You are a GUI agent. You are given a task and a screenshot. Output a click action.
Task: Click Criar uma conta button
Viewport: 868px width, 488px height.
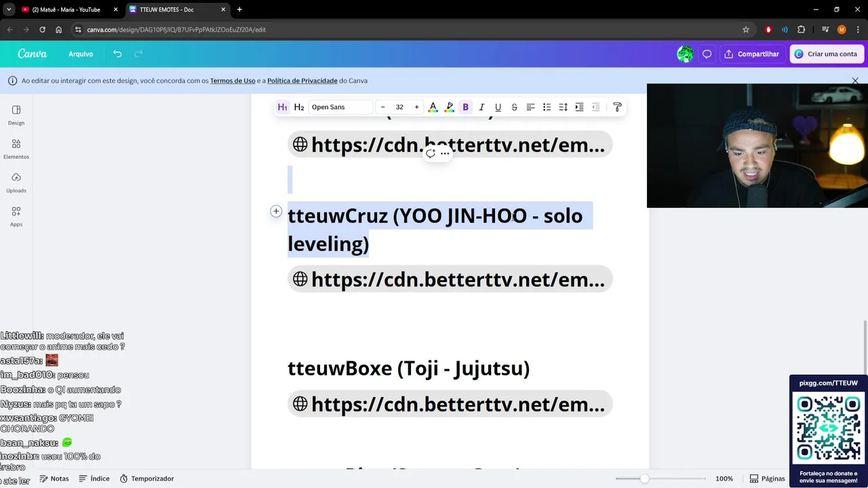pos(826,54)
